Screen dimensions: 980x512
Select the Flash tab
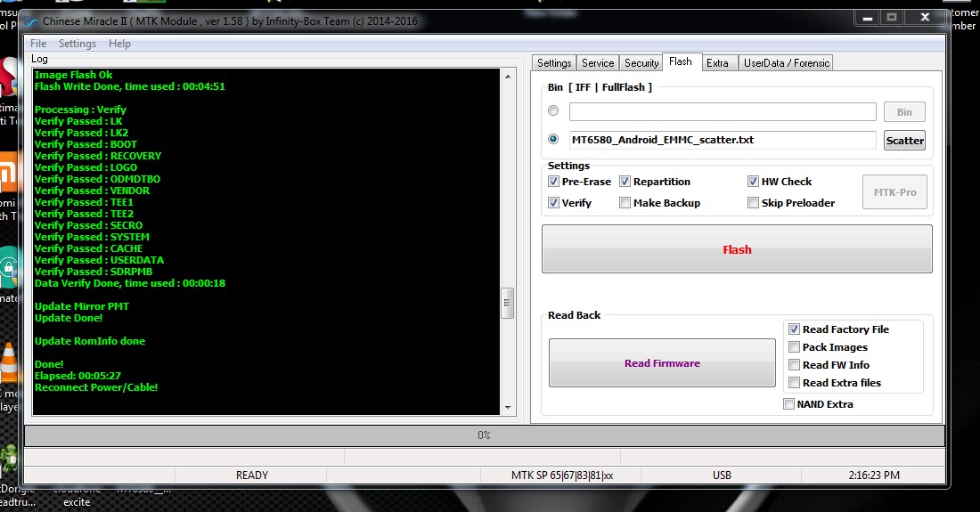[681, 61]
